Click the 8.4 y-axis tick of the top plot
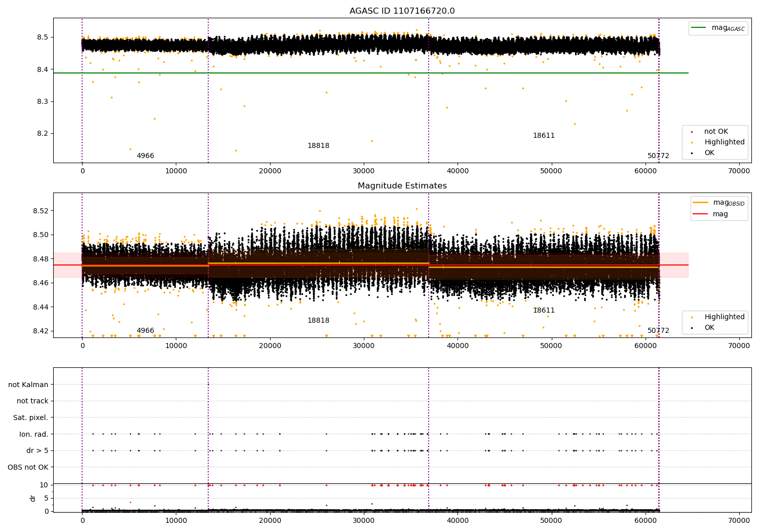This screenshot has height=532, width=760. pos(43,69)
